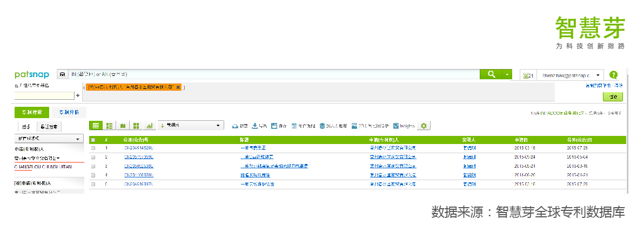Click the inventor link in row 2
The image size is (644, 233).
tap(469, 157)
